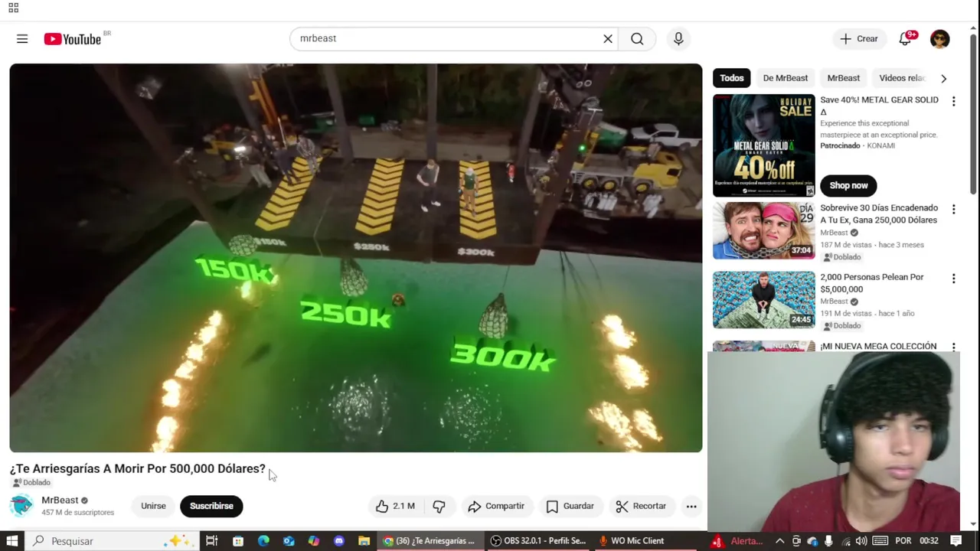Open Discord from the taskbar
Viewport: 980px width, 551px height.
[339, 541]
